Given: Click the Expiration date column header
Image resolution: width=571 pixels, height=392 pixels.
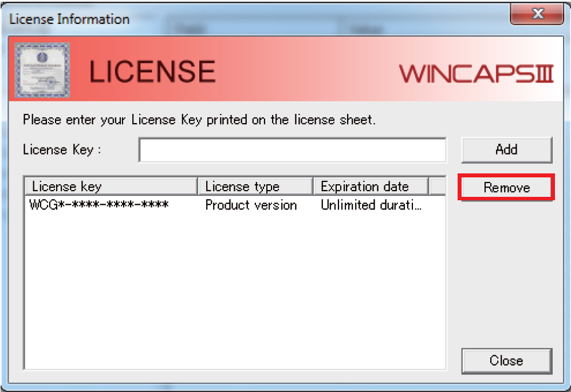Looking at the screenshot, I should click(x=371, y=187).
